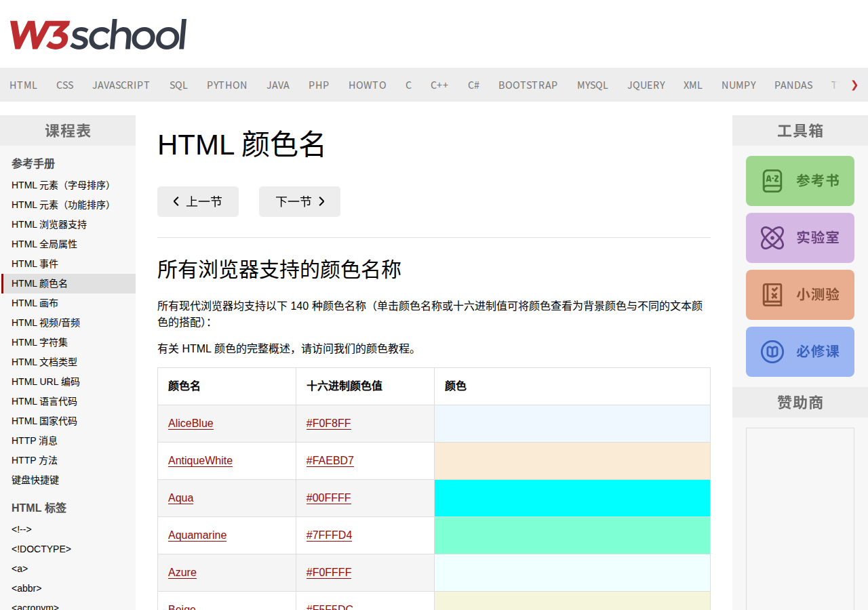Click the #FAEBD7 hex value link
Image resolution: width=868 pixels, height=610 pixels.
[x=330, y=461]
